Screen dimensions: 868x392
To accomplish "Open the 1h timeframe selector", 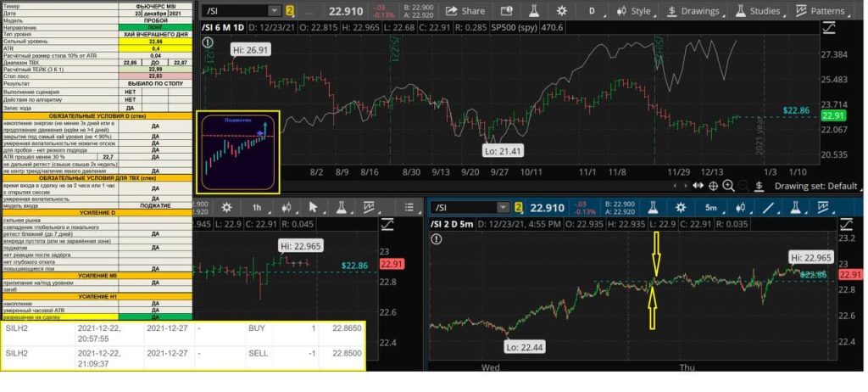I will (259, 207).
